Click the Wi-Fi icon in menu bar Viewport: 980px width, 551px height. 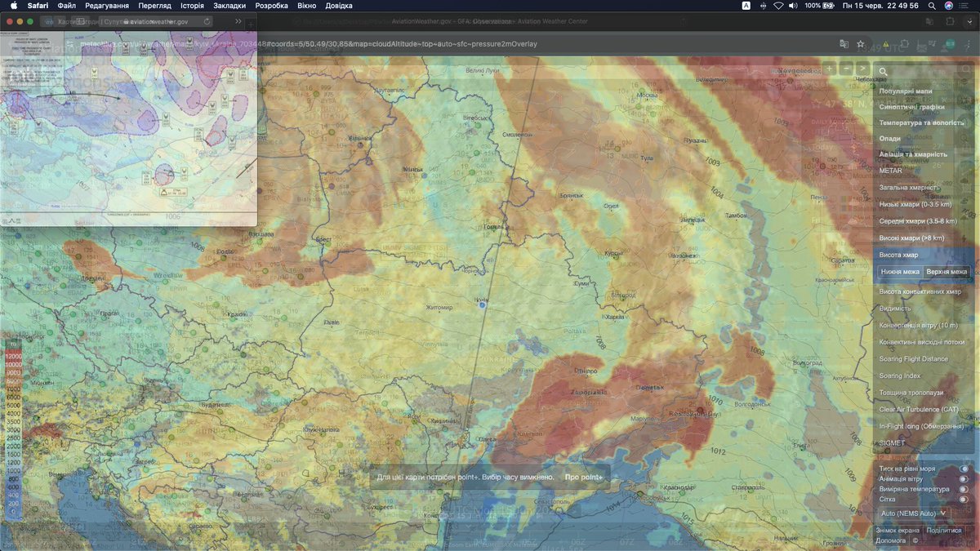click(779, 6)
